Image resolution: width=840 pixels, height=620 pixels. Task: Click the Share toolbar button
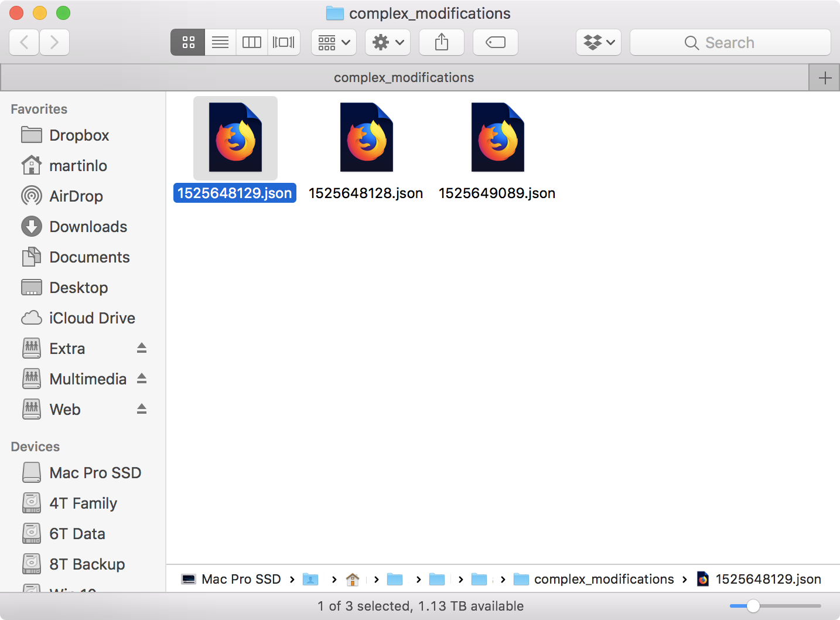tap(442, 42)
